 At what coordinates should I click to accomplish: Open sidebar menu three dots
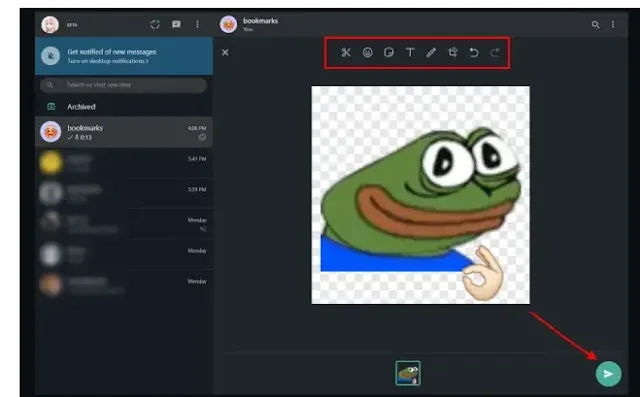tap(197, 24)
